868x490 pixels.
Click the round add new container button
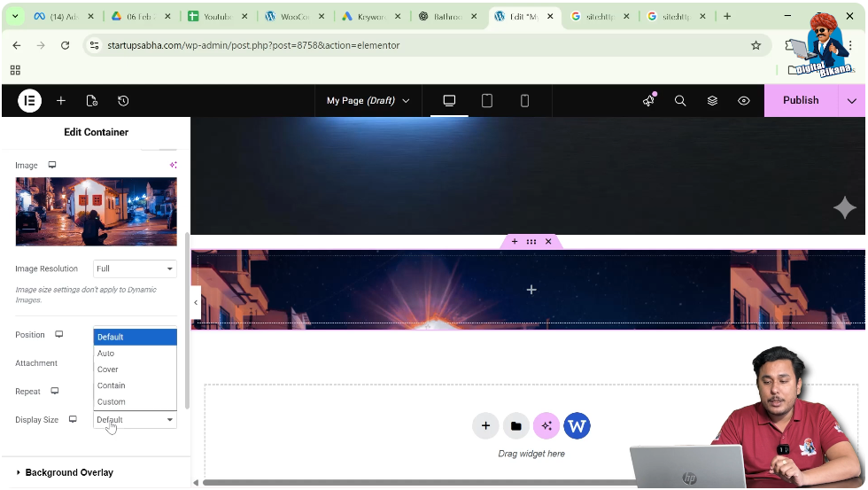click(485, 426)
